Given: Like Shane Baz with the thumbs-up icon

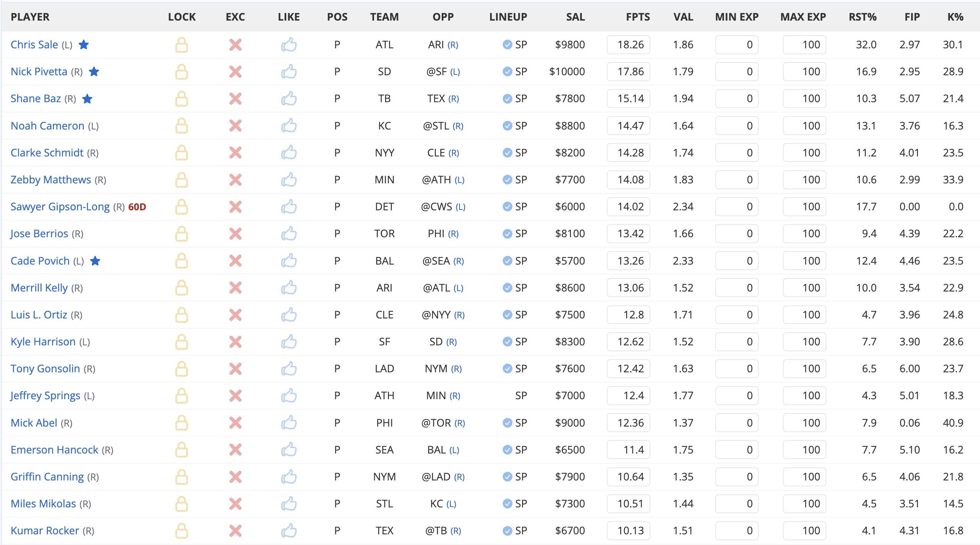Looking at the screenshot, I should click(289, 99).
